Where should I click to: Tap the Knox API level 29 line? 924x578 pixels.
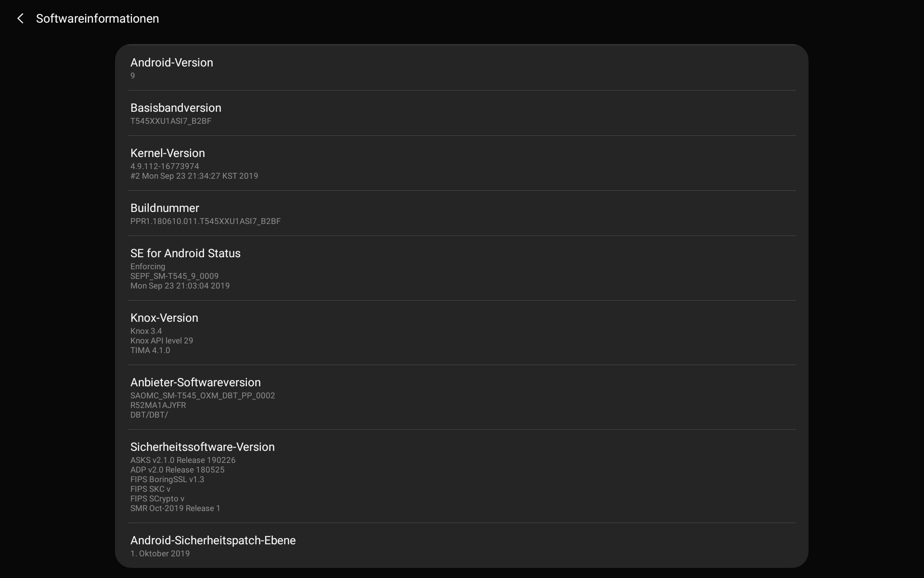tap(162, 341)
